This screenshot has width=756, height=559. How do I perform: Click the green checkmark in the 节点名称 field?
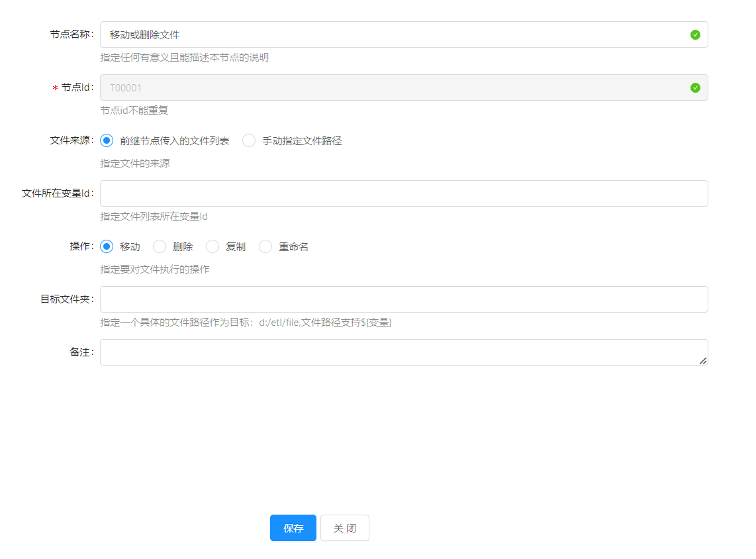(x=695, y=34)
